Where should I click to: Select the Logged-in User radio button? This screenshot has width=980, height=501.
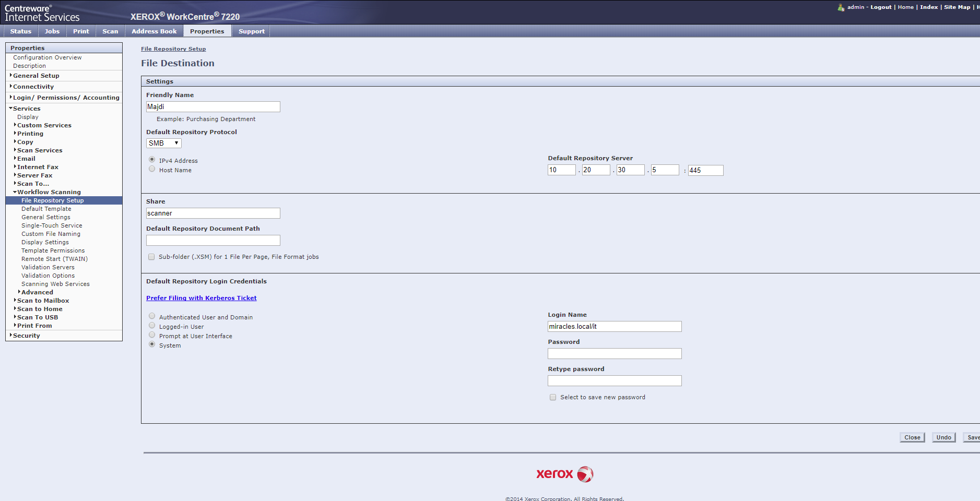tap(152, 326)
